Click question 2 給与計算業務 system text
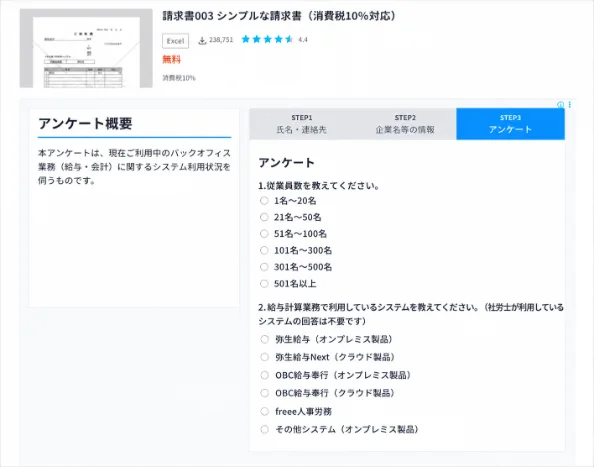The image size is (594, 467). pyautogui.click(x=411, y=314)
